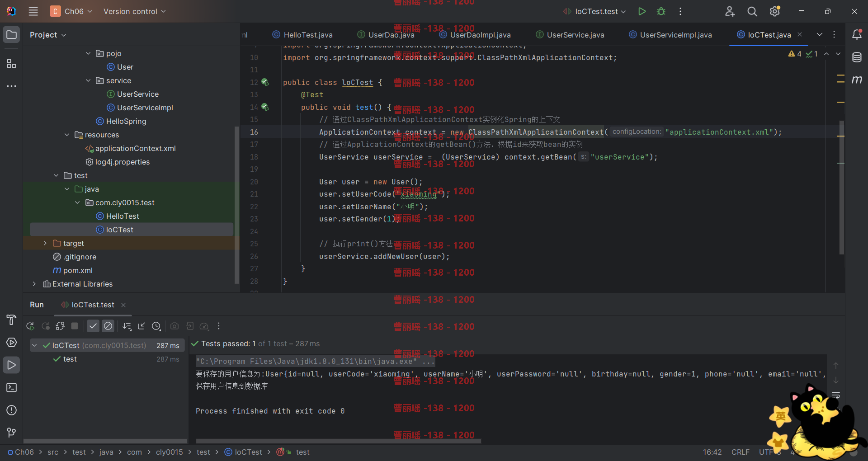Image resolution: width=868 pixels, height=461 pixels.
Task: Collapse IoCTest node in test results
Action: point(34,345)
